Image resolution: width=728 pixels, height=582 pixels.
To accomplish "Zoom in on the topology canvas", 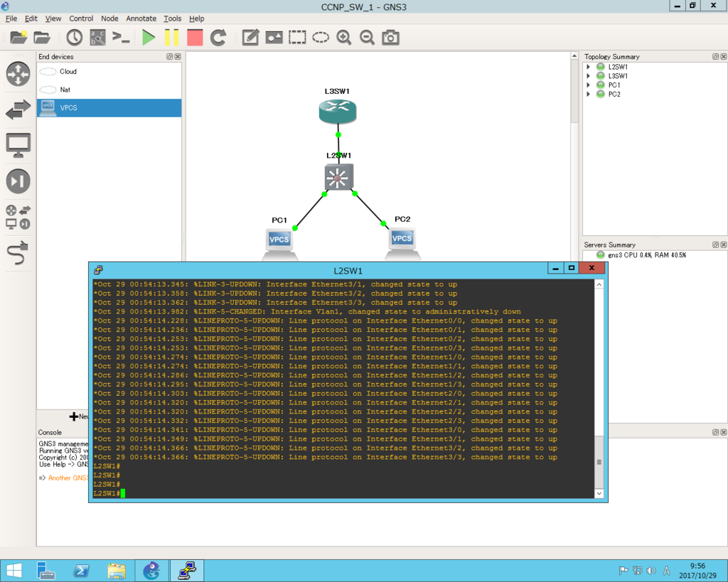I will click(344, 37).
